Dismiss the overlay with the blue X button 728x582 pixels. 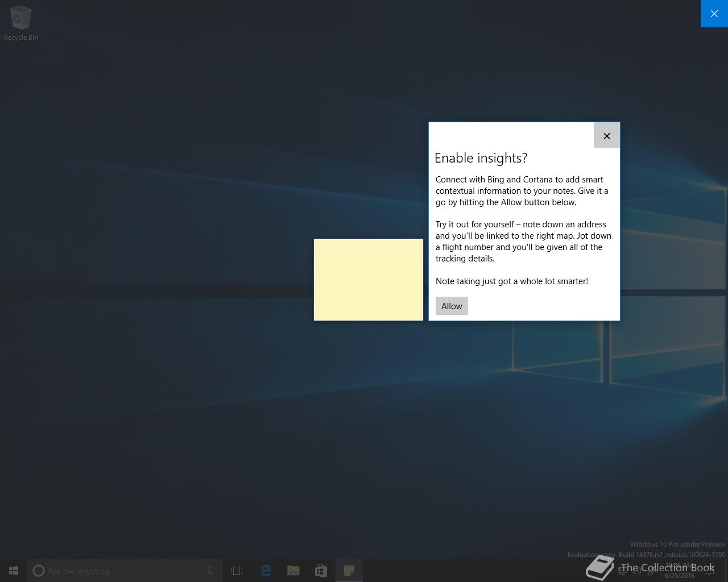tap(714, 14)
